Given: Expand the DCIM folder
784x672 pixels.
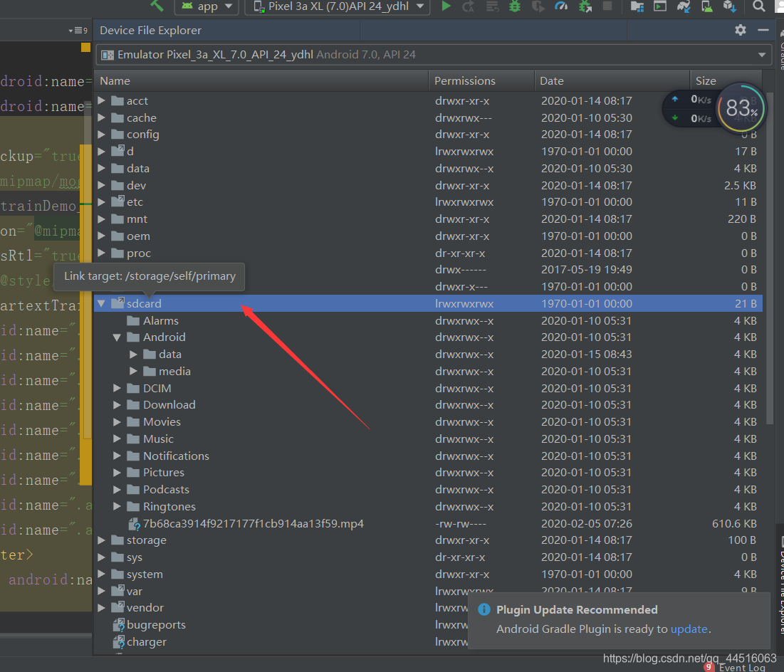Looking at the screenshot, I should tap(117, 388).
